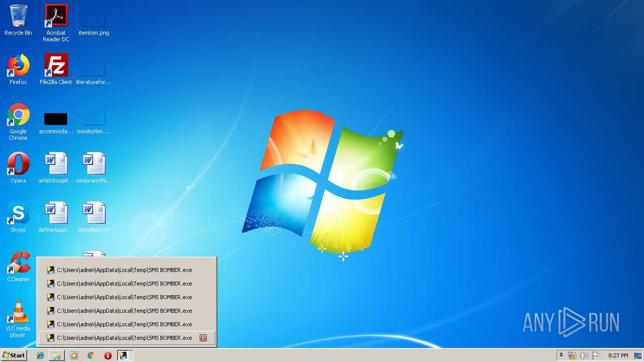Click the Show desktop button
The image size is (644, 362).
638,355
